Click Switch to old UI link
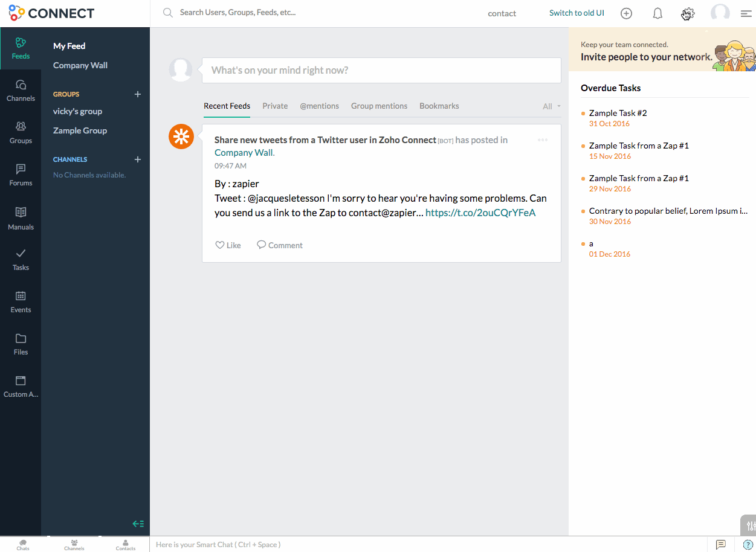Image resolution: width=756 pixels, height=552 pixels. tap(577, 13)
